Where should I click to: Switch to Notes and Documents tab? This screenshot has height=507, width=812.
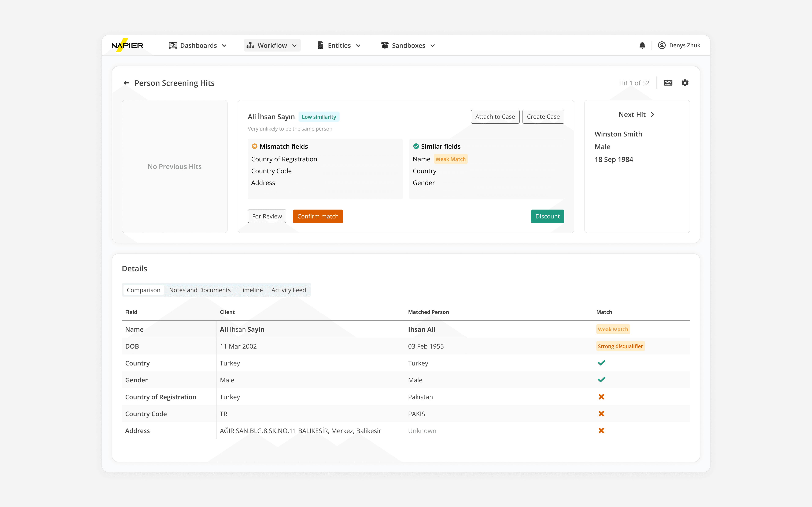pyautogui.click(x=200, y=290)
